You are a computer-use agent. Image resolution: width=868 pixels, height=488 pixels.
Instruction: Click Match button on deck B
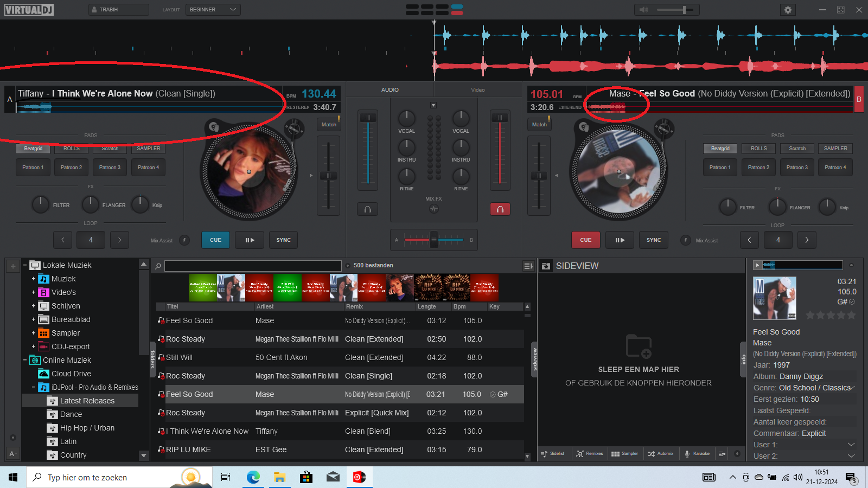(539, 125)
